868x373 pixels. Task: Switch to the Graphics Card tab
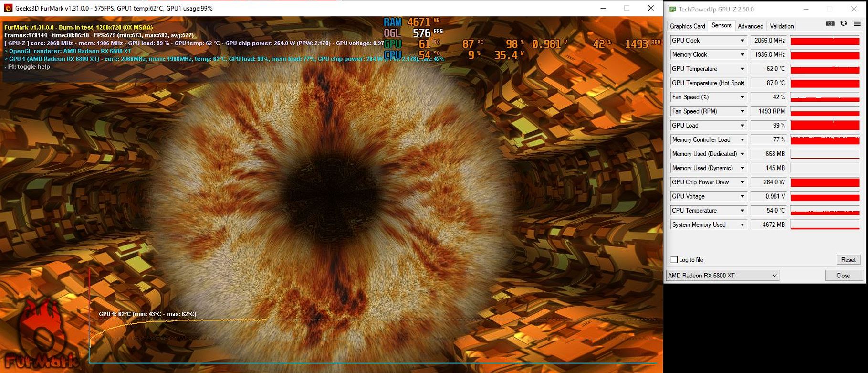pos(687,26)
